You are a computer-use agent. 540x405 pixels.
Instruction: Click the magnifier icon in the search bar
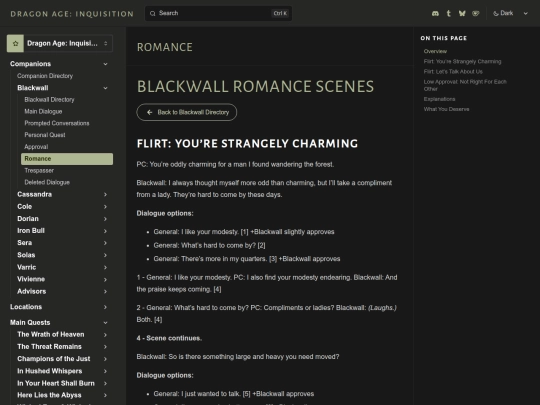153,13
